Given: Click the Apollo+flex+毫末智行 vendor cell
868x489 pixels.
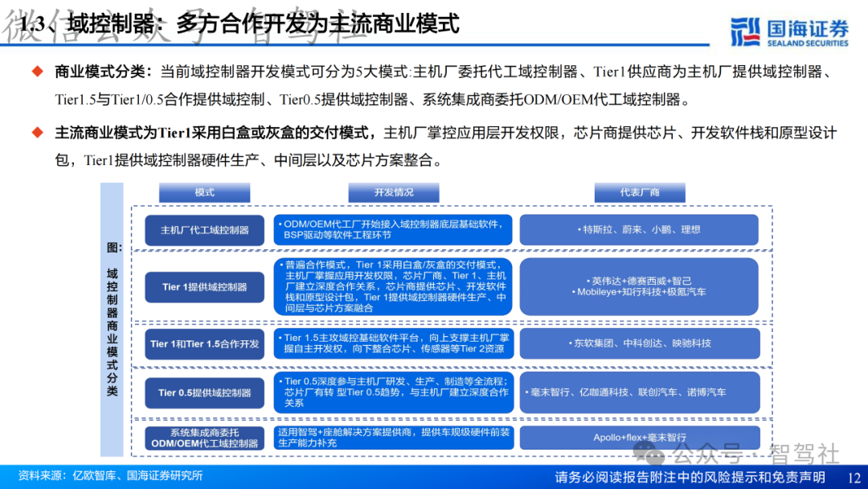Looking at the screenshot, I should pyautogui.click(x=639, y=438).
